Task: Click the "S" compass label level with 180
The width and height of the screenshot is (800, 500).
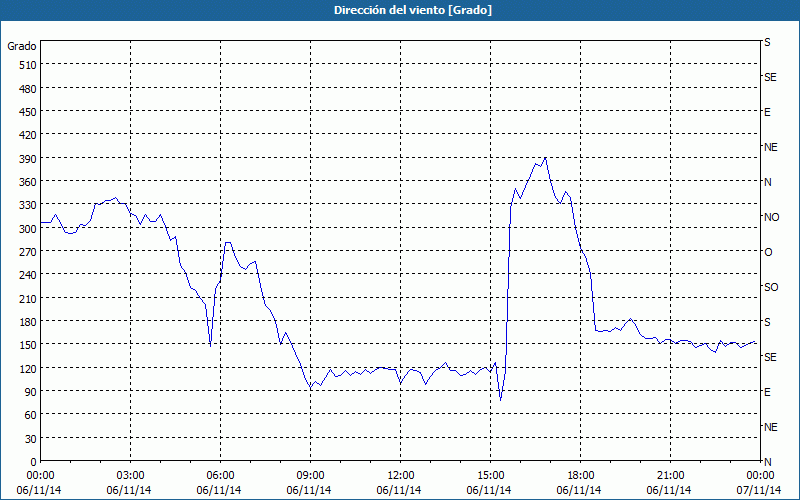Action: click(767, 322)
